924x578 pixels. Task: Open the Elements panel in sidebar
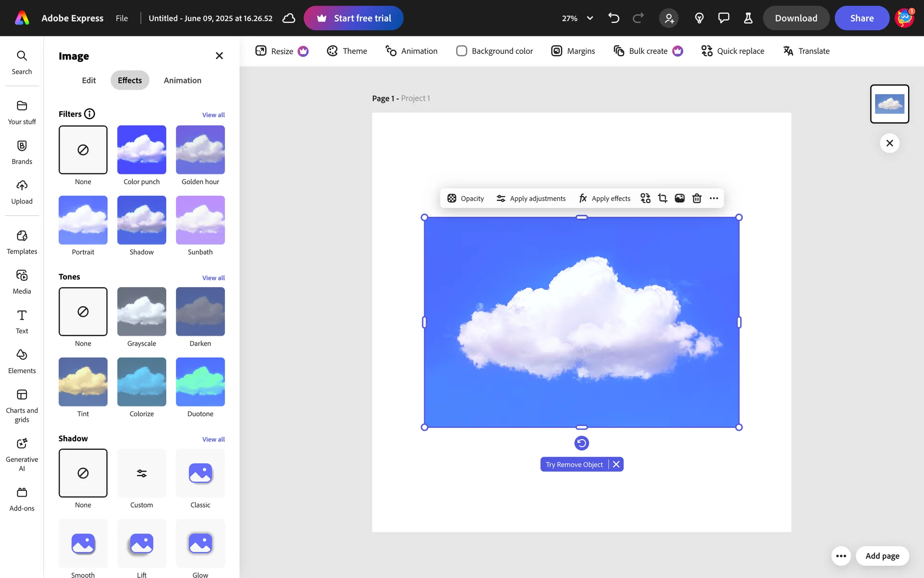[x=22, y=361]
